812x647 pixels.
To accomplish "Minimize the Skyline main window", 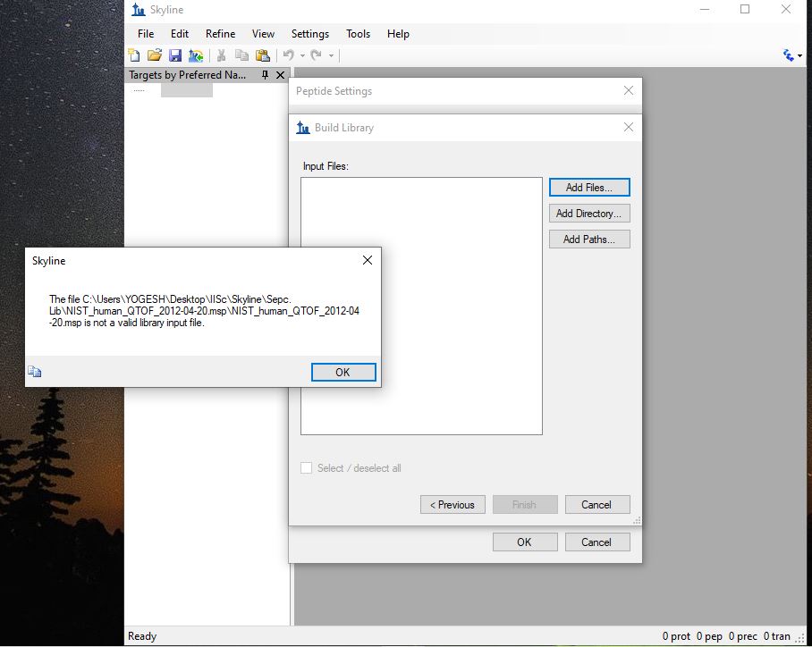I will (x=705, y=9).
